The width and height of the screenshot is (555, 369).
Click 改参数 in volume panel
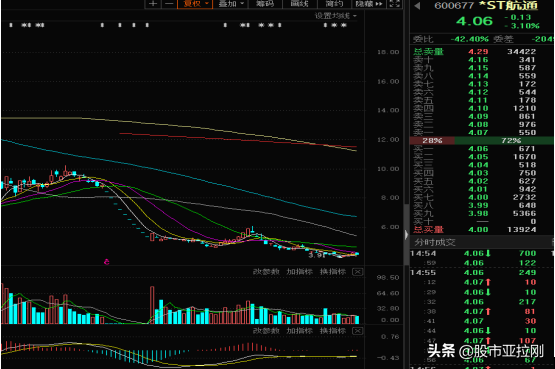click(266, 272)
